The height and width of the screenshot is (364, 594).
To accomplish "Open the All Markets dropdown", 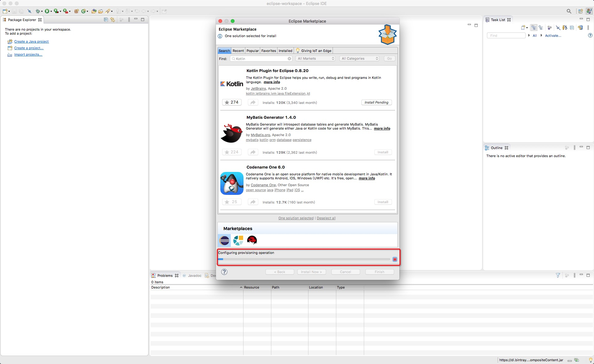I will point(316,58).
